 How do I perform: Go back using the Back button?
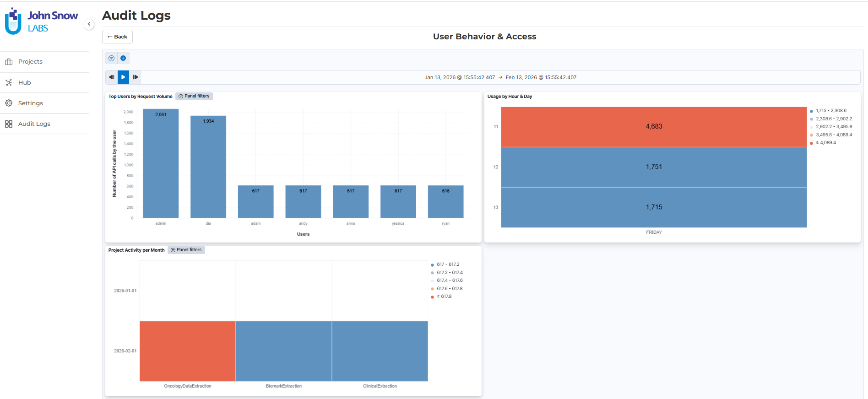click(117, 37)
